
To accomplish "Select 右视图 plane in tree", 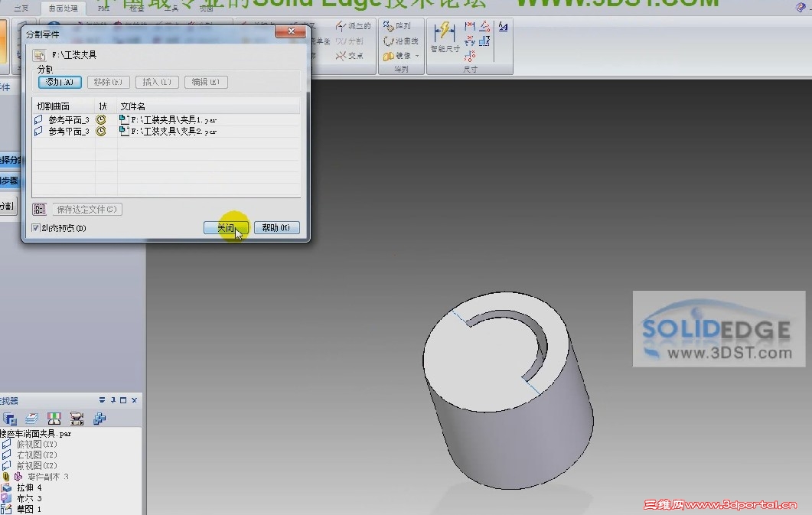I will click(x=37, y=455).
